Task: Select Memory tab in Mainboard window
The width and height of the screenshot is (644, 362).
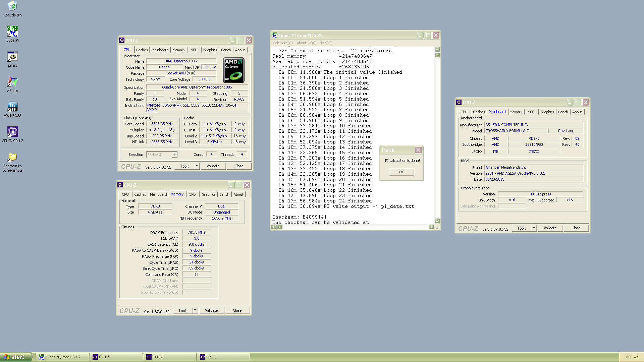Action: click(516, 112)
